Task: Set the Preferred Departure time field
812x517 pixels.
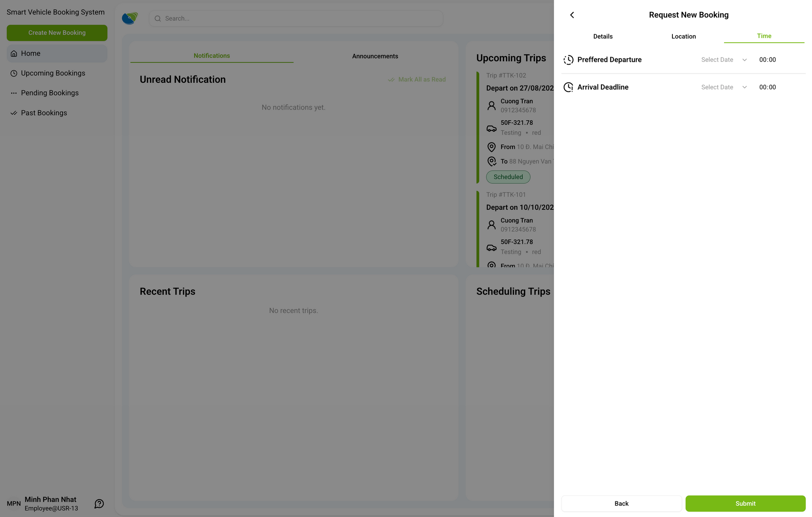Action: [767, 60]
